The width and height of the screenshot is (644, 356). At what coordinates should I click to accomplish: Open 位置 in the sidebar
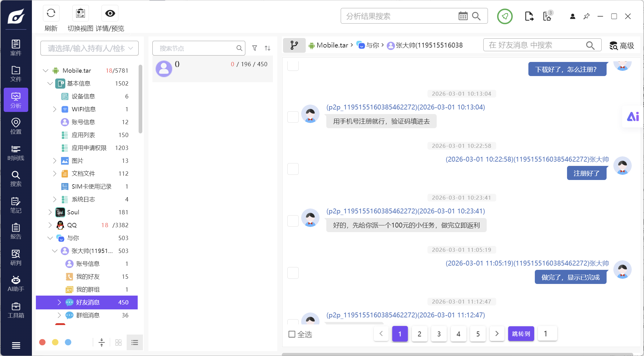pyautogui.click(x=16, y=126)
